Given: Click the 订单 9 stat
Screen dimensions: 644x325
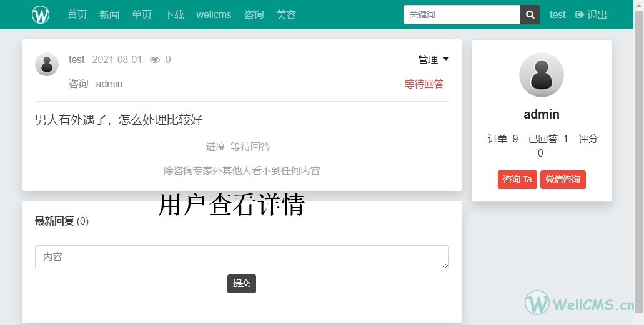Looking at the screenshot, I should click(x=503, y=139).
